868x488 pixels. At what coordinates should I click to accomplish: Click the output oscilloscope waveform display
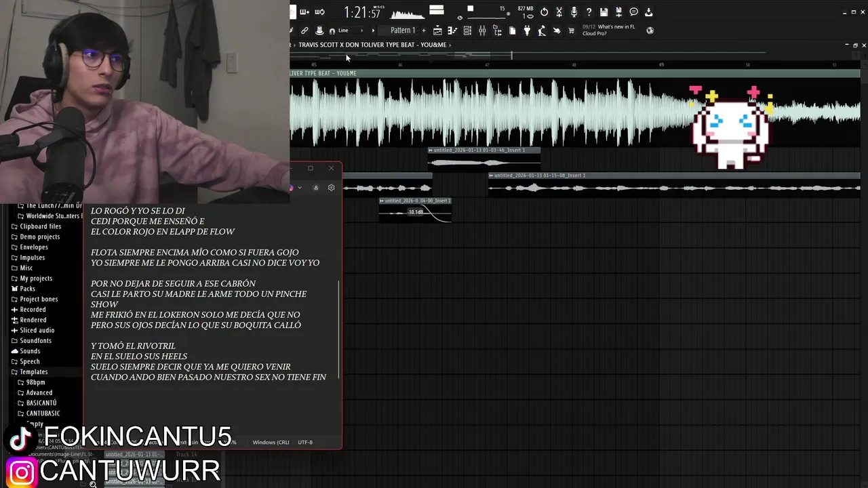[x=407, y=14]
